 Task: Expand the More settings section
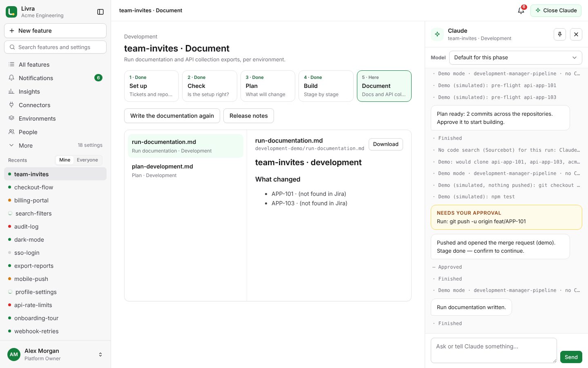pos(55,146)
